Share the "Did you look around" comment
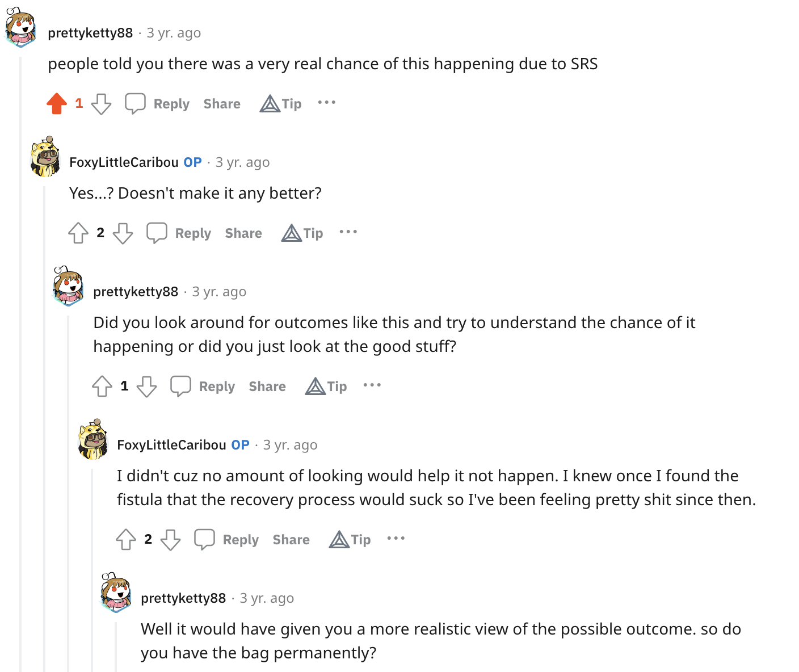 (267, 387)
